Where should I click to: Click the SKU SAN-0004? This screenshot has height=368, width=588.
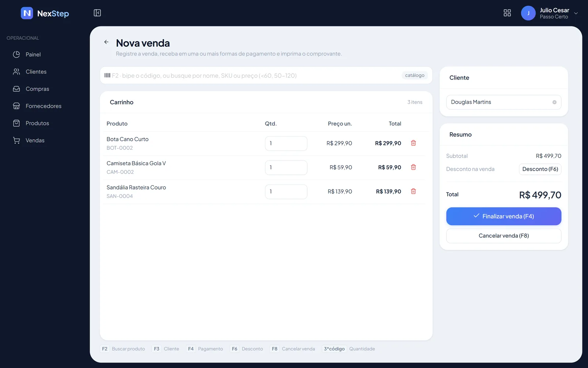(119, 196)
